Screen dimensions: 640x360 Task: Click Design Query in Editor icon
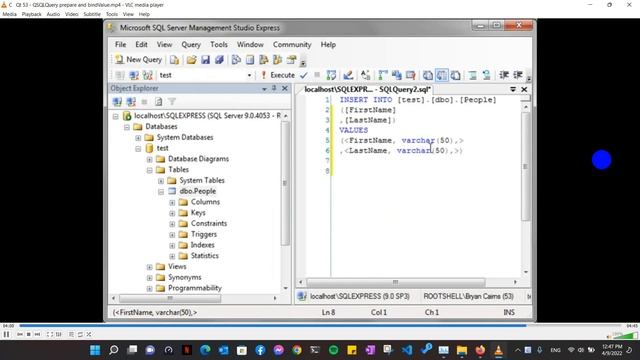[348, 75]
